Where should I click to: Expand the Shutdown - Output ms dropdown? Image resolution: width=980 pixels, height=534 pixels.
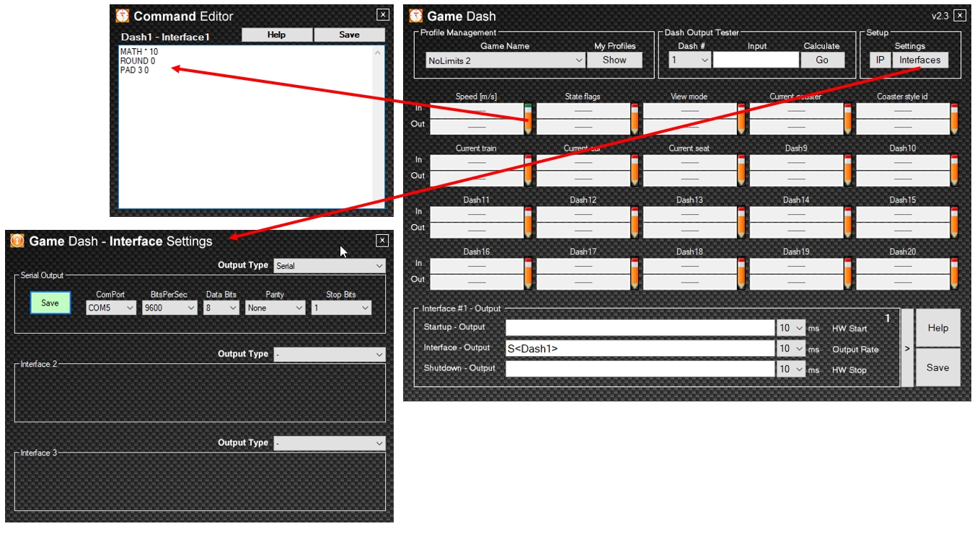[791, 369]
